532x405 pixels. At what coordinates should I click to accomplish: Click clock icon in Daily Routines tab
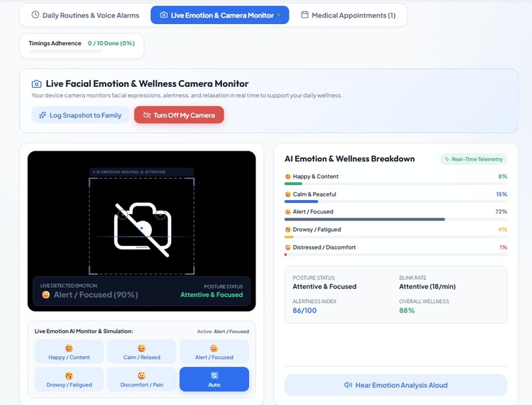35,15
